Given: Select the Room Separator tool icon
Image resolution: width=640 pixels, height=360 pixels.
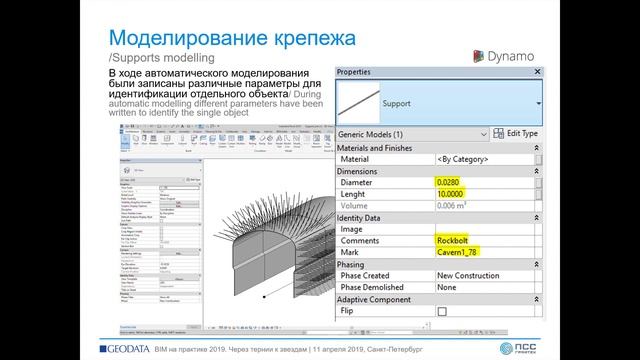Looking at the screenshot, I should [316, 138].
